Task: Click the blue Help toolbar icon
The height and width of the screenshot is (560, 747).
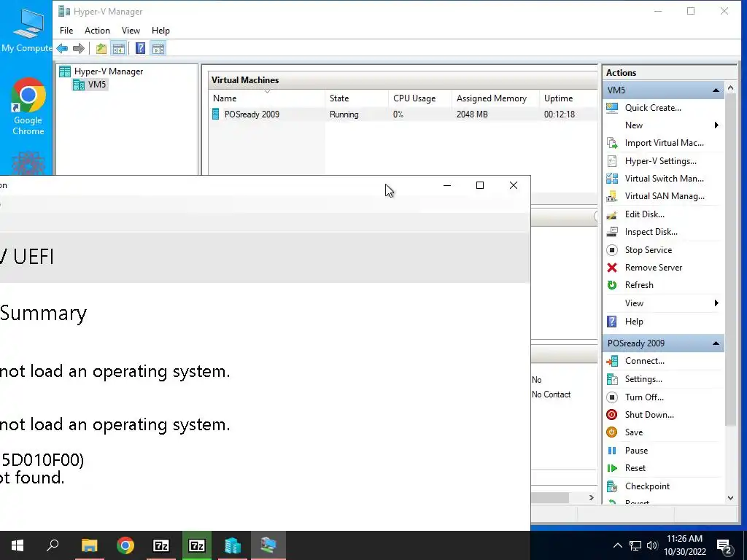Action: (140, 48)
